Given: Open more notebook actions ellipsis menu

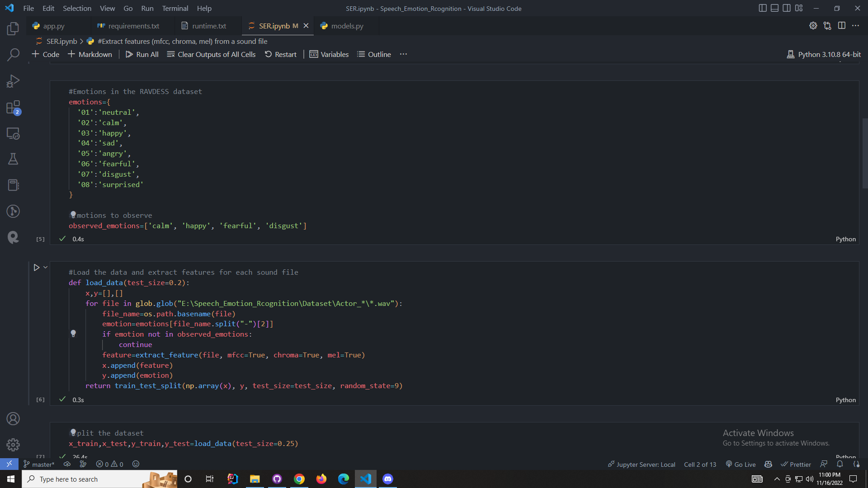Looking at the screenshot, I should (403, 54).
